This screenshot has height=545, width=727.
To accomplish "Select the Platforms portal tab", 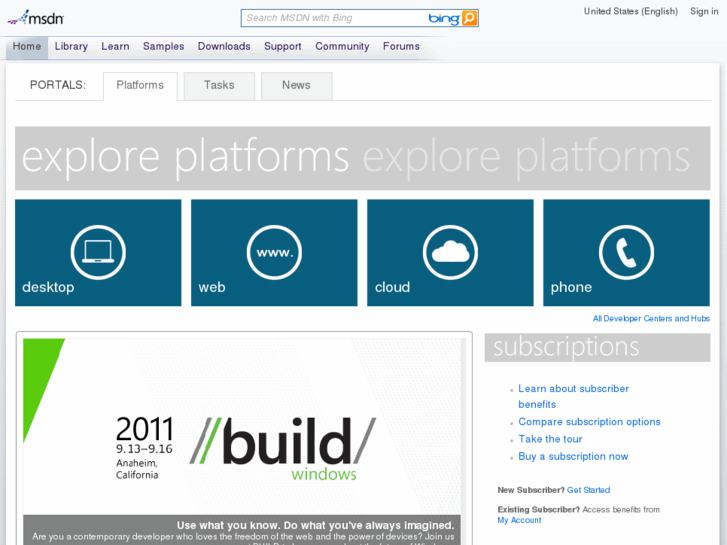I will pyautogui.click(x=140, y=86).
